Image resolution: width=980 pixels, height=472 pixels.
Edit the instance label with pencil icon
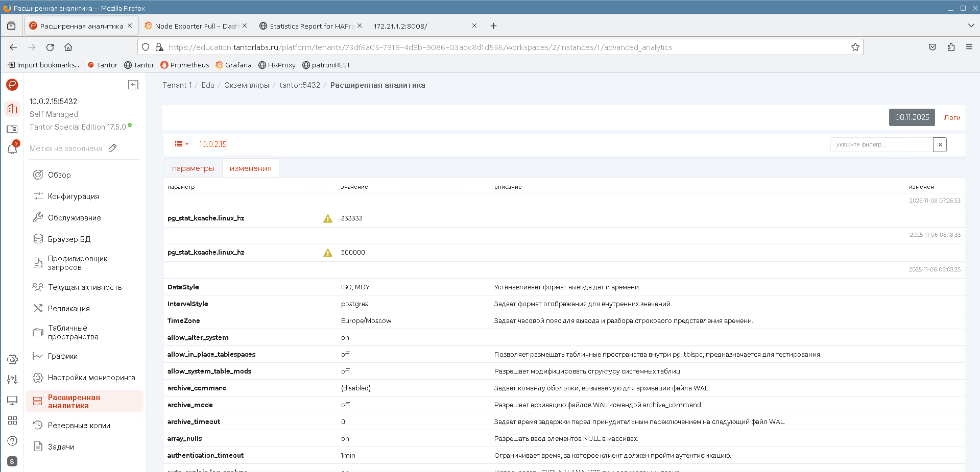point(113,148)
